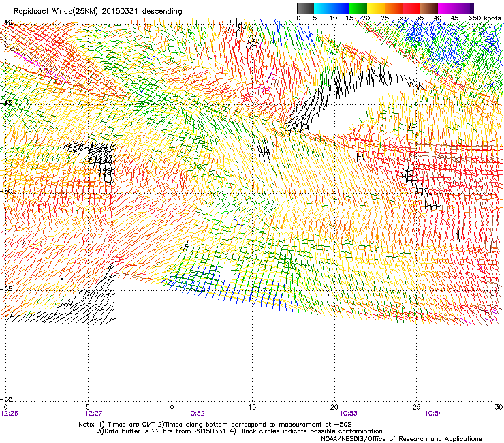Click the '5' label under the knots legend
Image resolution: width=504 pixels, height=443 pixels.
(315, 18)
